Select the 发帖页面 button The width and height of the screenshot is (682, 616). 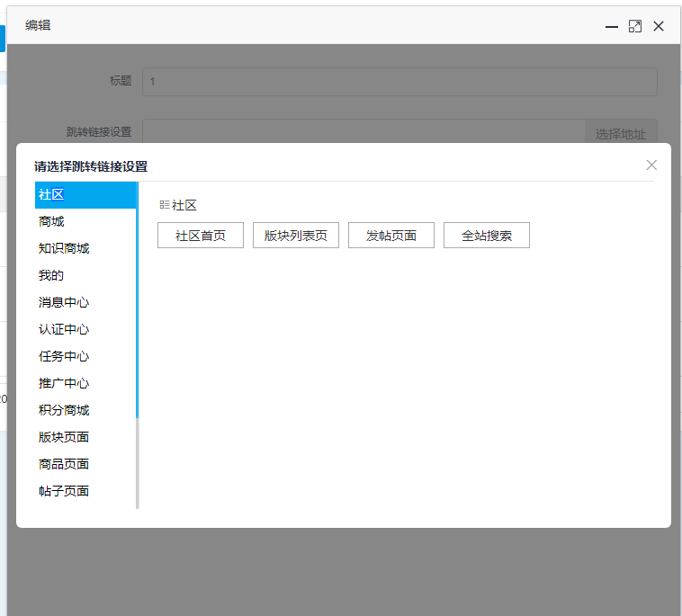point(391,236)
